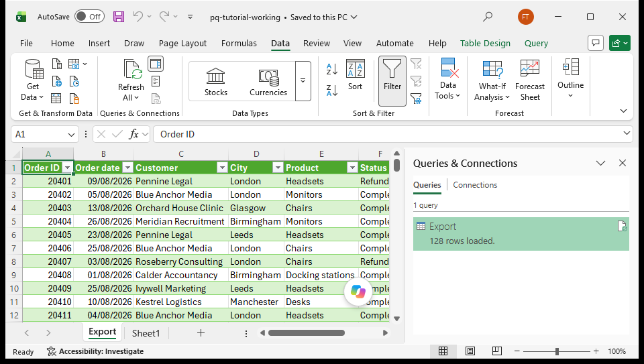
Task: Click the Redo arrow icon
Action: (164, 16)
